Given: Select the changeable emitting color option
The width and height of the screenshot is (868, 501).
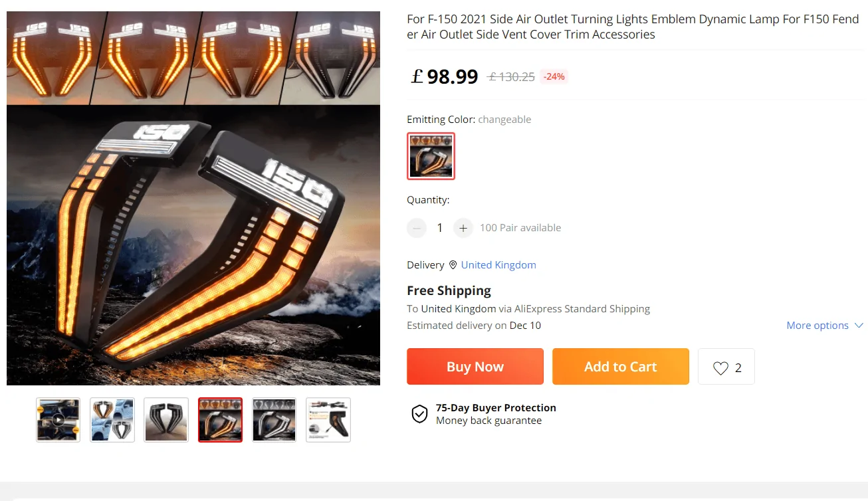Looking at the screenshot, I should coord(431,156).
